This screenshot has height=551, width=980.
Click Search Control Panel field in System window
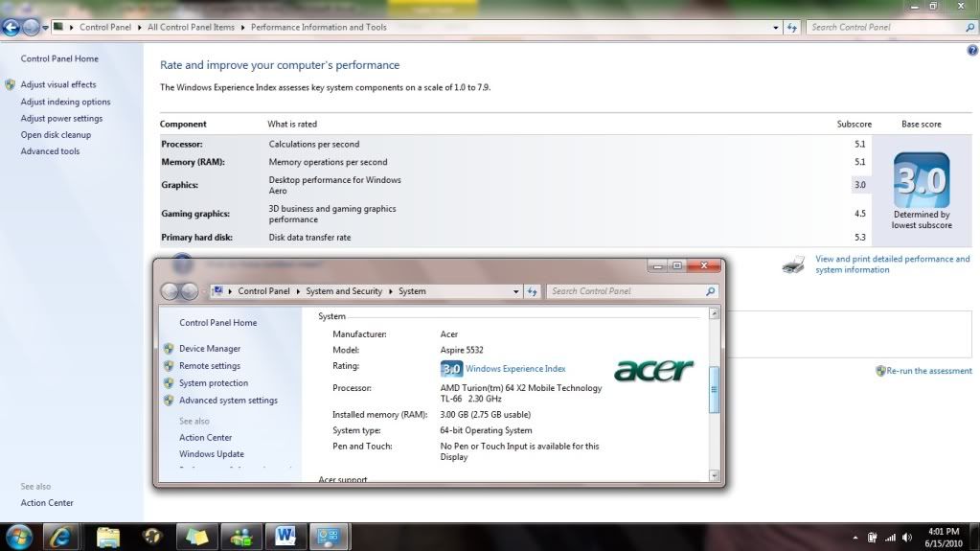pos(627,291)
